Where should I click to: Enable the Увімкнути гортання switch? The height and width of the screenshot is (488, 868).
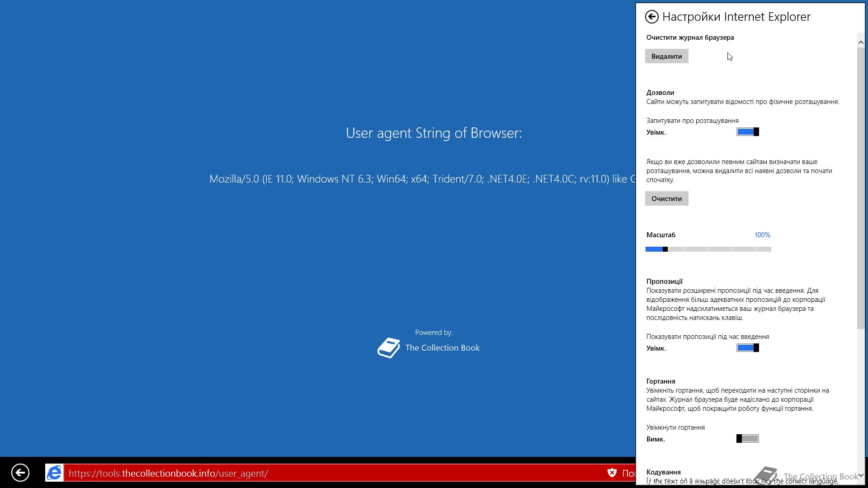748,439
